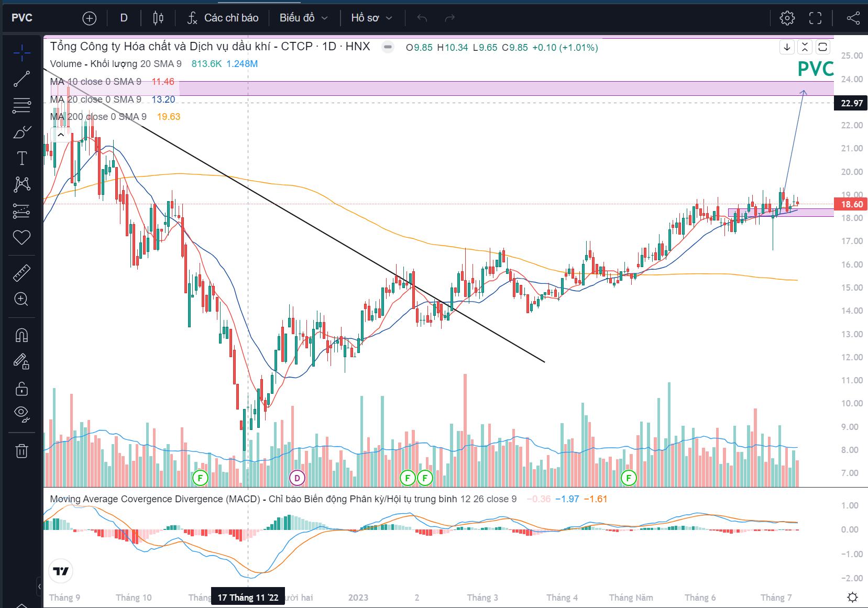868x608 pixels.
Task: Toggle hide all drawings eye icon
Action: pyautogui.click(x=21, y=414)
